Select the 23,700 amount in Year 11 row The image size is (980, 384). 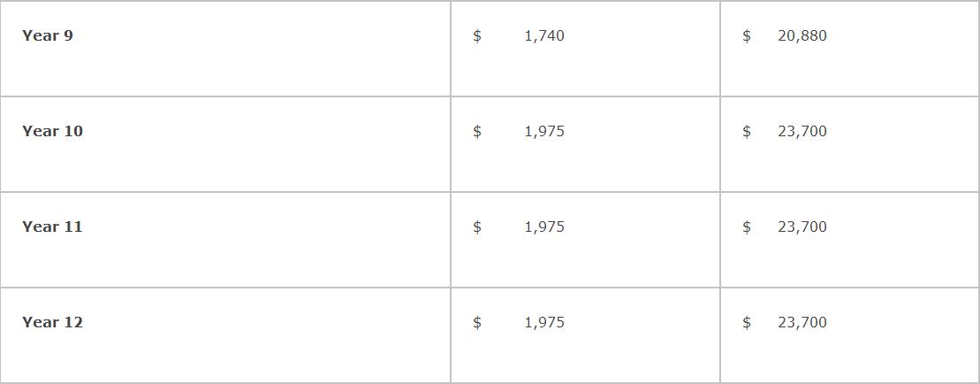click(x=802, y=227)
